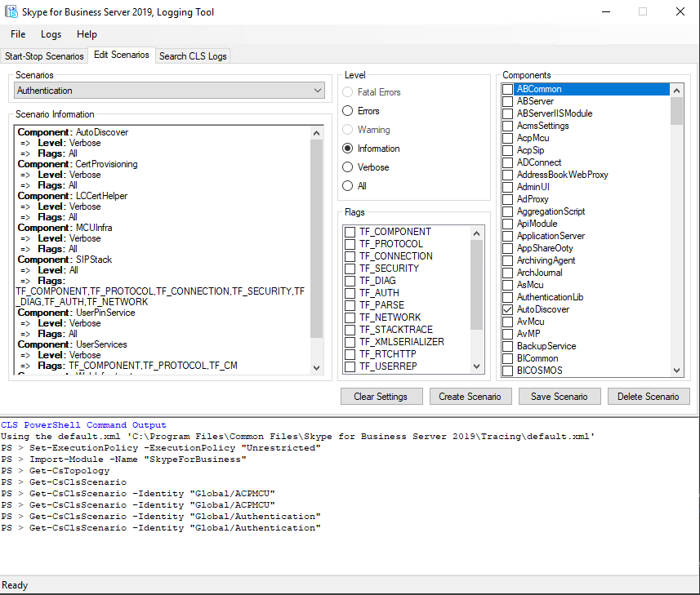The height and width of the screenshot is (595, 700).
Task: Check the TF_PROTOCOL flag
Action: click(350, 244)
